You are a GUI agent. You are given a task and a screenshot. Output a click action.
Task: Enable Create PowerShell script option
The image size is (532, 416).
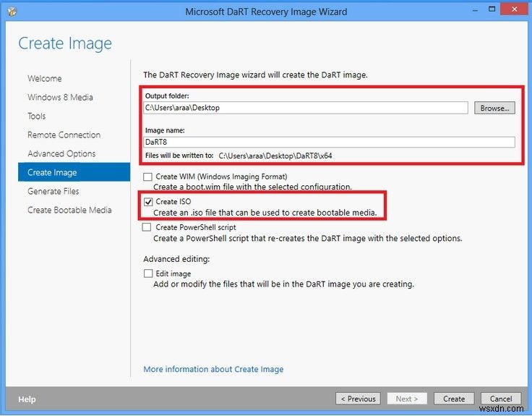coord(147,227)
